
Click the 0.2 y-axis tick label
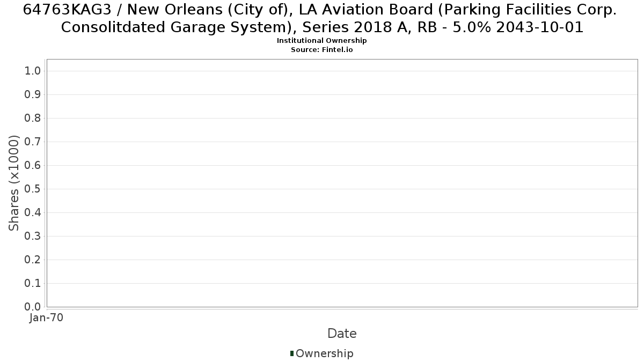(33, 260)
